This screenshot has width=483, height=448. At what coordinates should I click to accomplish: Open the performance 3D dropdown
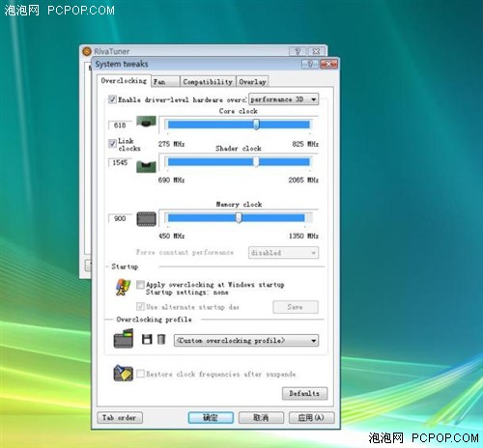pyautogui.click(x=284, y=99)
